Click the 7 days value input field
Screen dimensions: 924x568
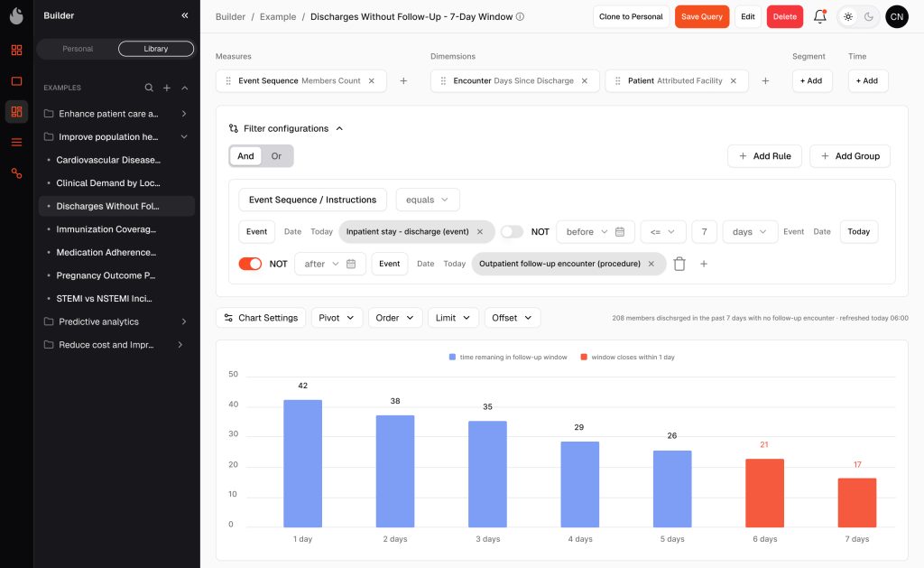coord(704,232)
